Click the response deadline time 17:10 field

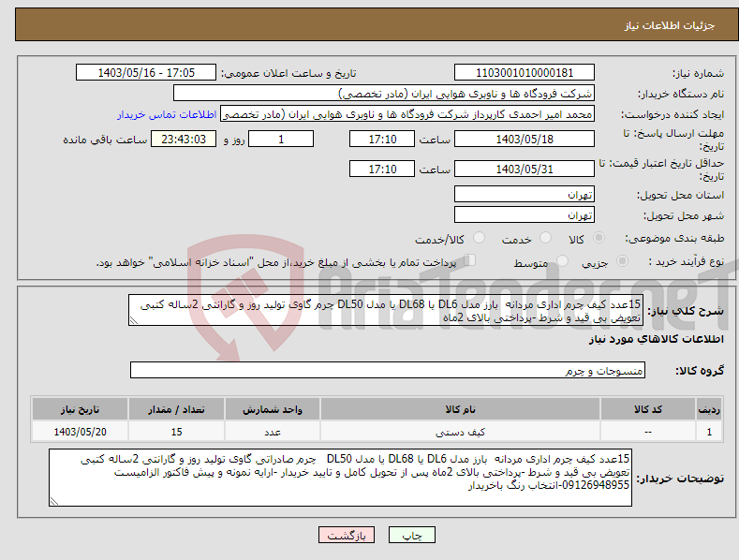[382, 139]
